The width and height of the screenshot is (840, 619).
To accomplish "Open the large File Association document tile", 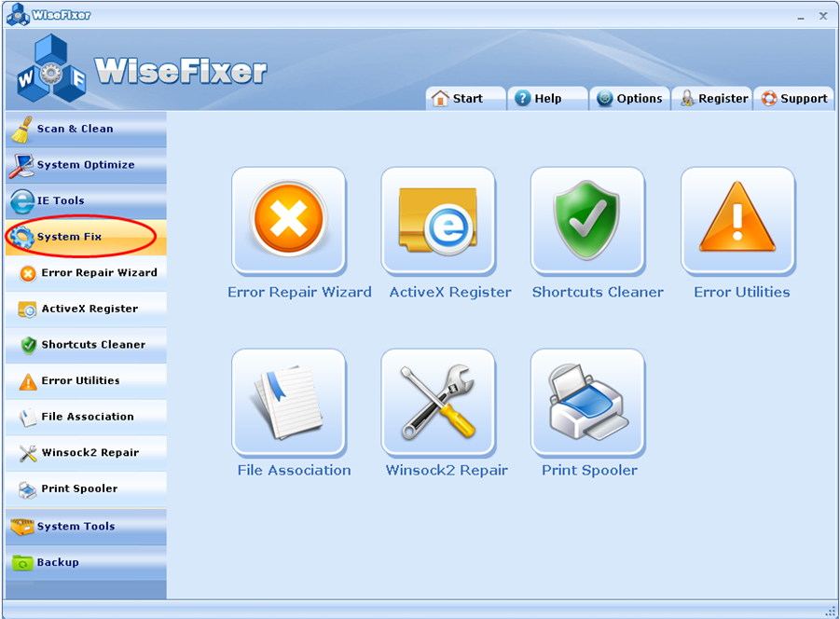I will point(289,402).
